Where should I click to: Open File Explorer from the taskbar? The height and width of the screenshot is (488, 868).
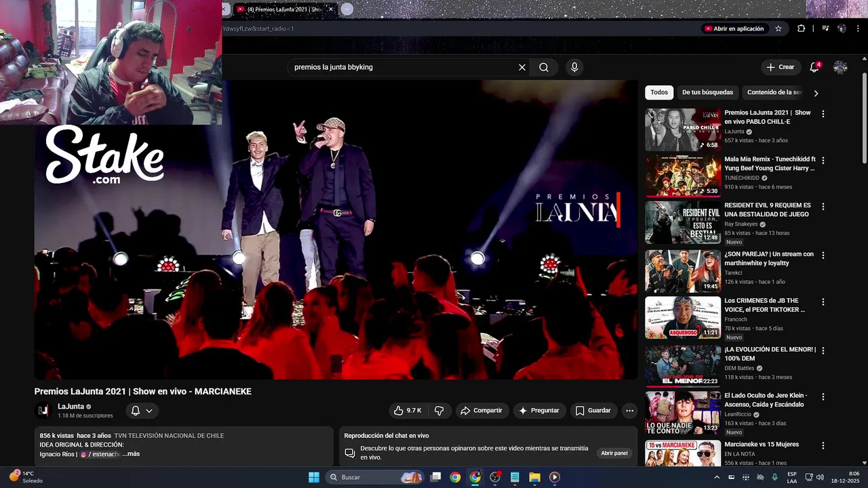(534, 477)
